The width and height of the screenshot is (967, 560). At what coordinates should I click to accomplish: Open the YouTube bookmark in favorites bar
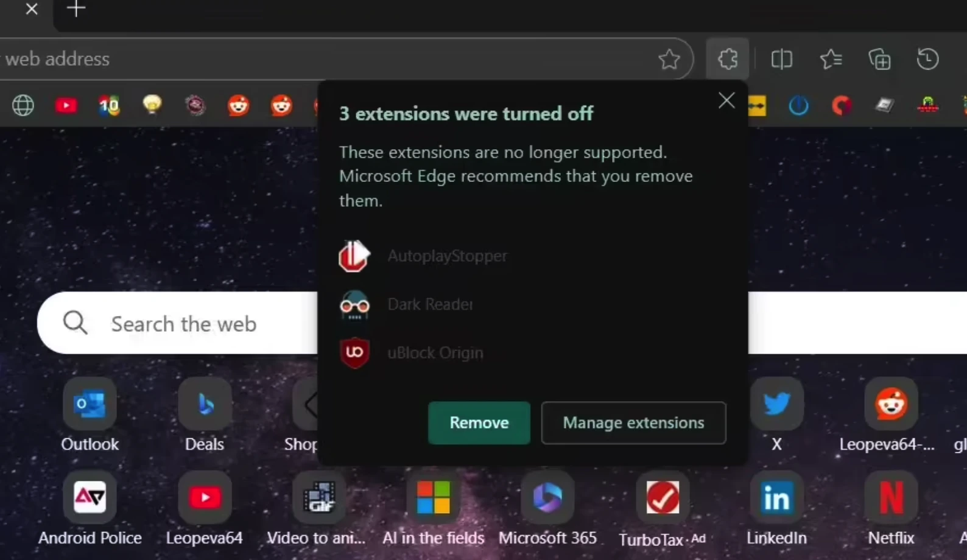click(x=66, y=105)
